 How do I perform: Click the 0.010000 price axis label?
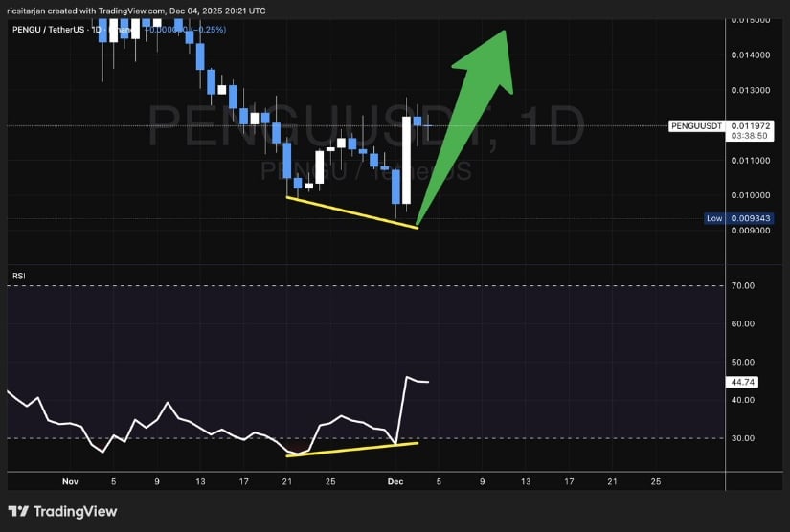pos(751,195)
